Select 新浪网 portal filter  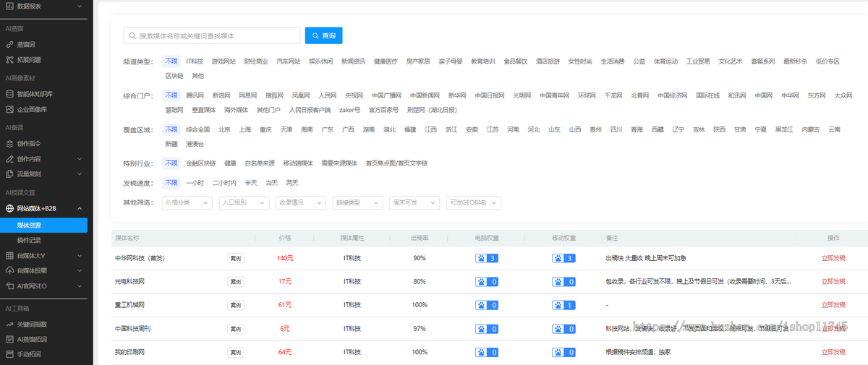tap(221, 95)
